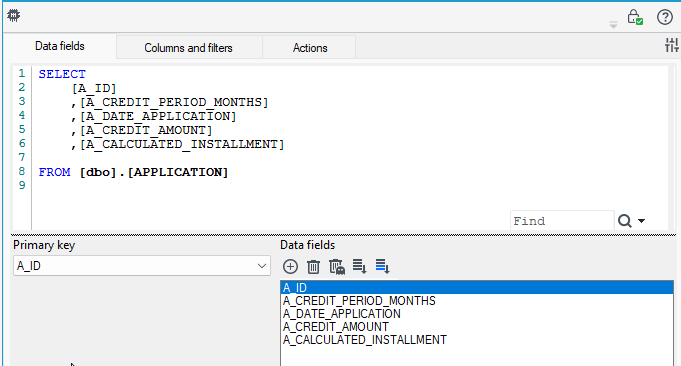Screen dimensions: 681x366
Task: Click the chip-shaped icon at top left
Action: 13,16
